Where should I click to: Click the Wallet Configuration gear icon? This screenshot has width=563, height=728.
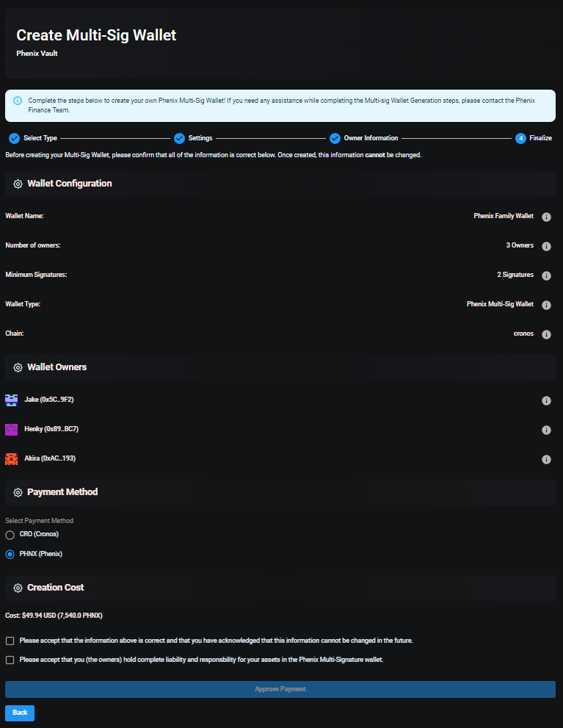(18, 184)
